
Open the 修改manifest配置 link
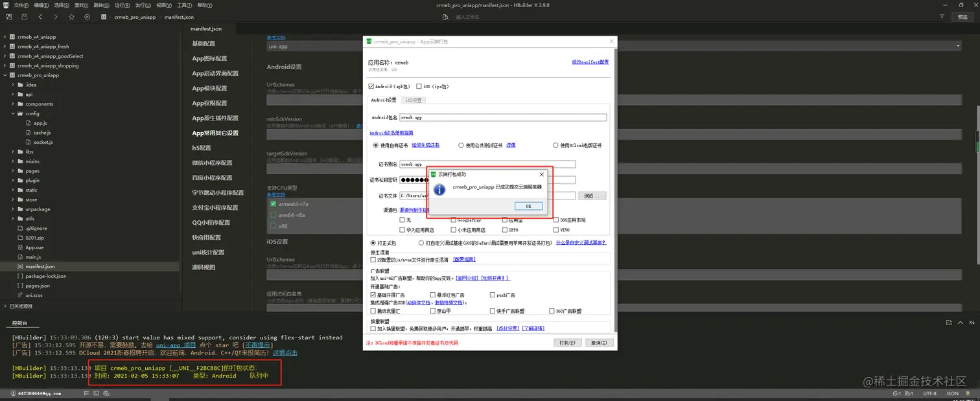(x=590, y=62)
